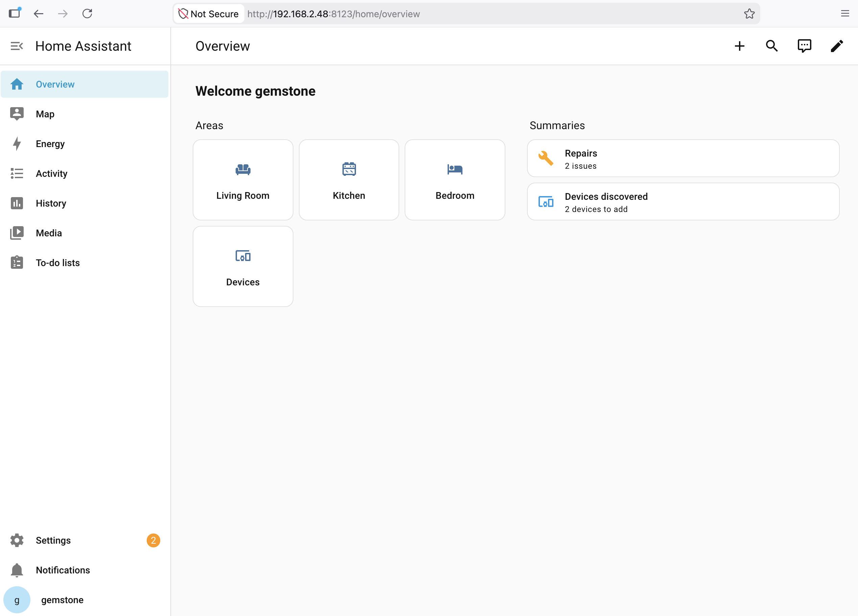Screen dimensions: 858x616
Task: Open search with the magnifier icon
Action: pyautogui.click(x=772, y=46)
